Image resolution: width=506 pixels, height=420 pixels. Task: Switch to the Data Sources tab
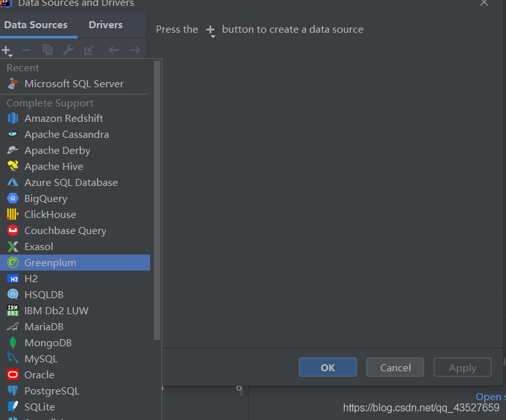point(36,25)
